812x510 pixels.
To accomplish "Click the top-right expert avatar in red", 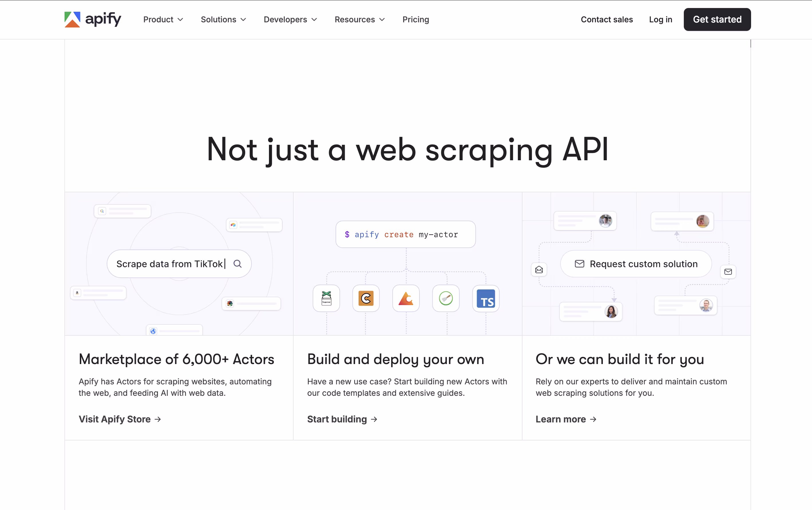I will 702,221.
